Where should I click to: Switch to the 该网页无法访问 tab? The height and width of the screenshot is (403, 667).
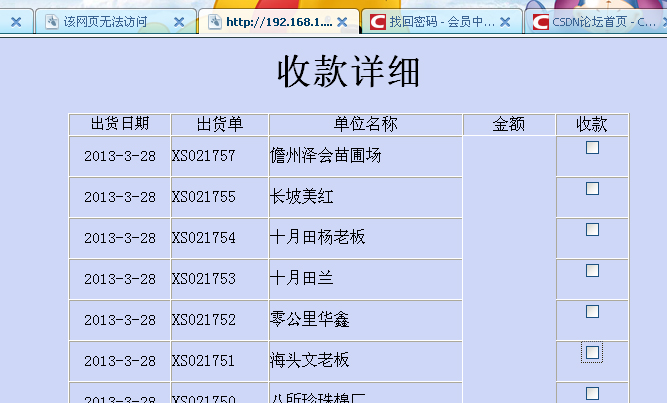(115, 21)
